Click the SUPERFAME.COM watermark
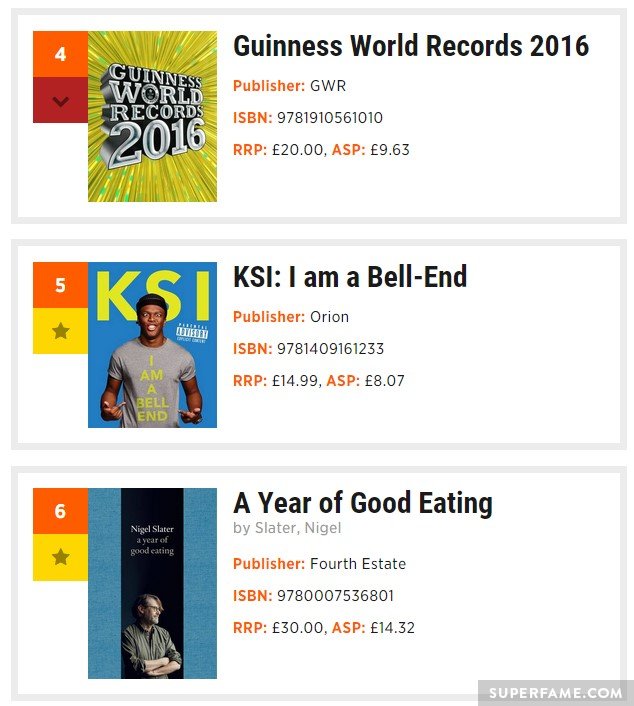Viewport: 634px width, 706px height. click(555, 692)
